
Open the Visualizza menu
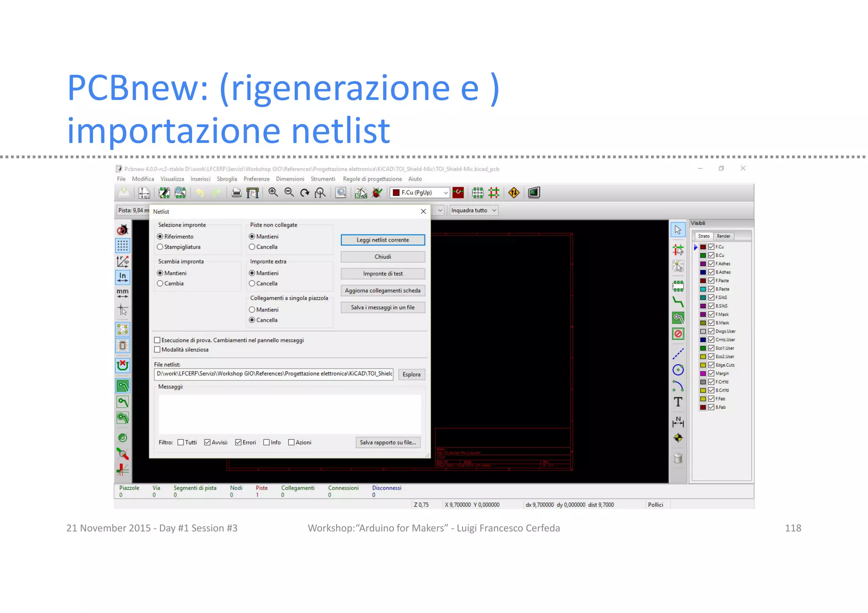pos(172,179)
